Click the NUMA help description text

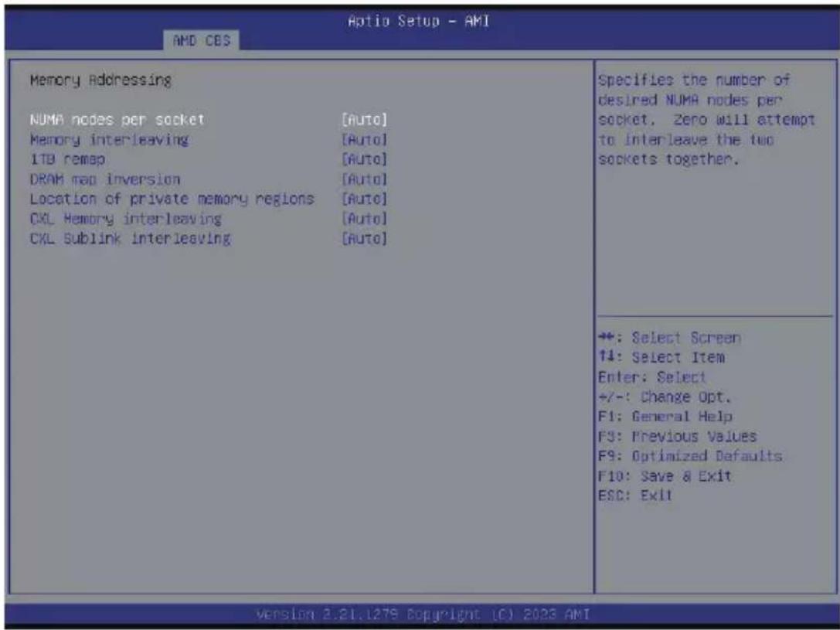coord(706,120)
